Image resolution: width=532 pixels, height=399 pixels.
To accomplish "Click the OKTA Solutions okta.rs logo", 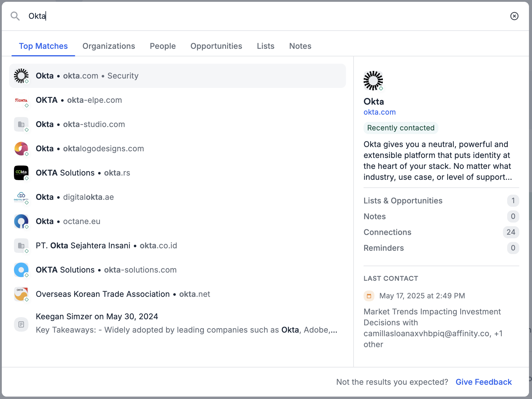I will pyautogui.click(x=21, y=173).
